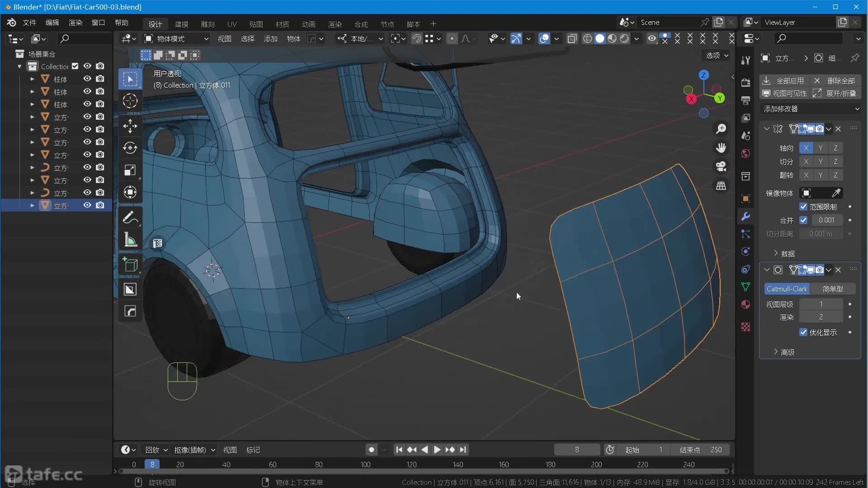Switch to solid viewport shading
The image size is (868, 488).
click(x=600, y=39)
